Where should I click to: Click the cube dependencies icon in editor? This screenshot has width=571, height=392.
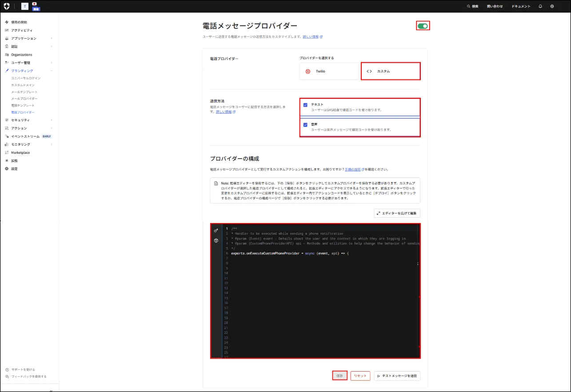216,240
